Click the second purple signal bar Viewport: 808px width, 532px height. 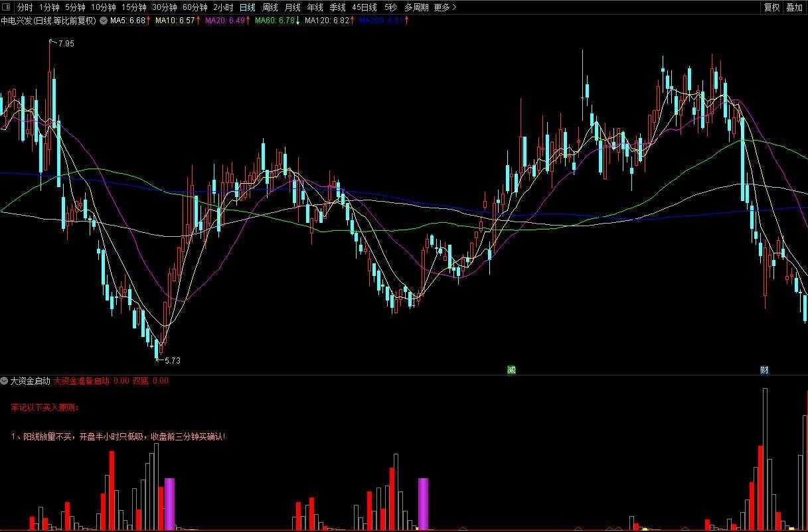[424, 503]
